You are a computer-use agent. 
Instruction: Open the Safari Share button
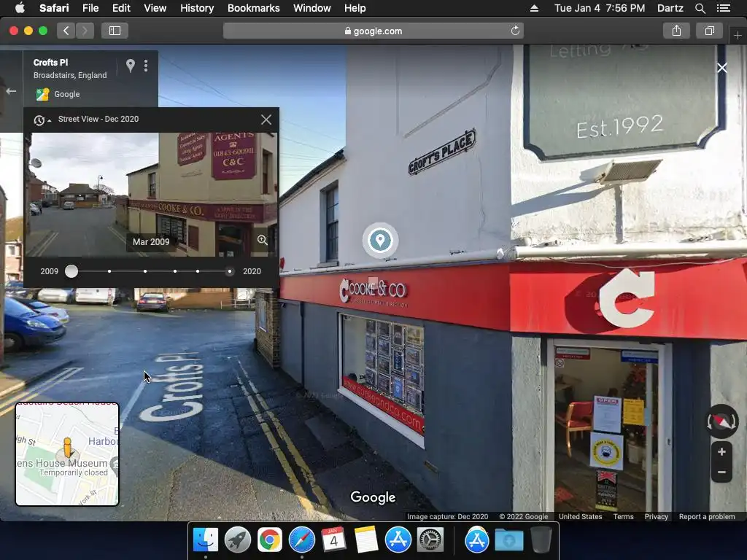tap(676, 31)
